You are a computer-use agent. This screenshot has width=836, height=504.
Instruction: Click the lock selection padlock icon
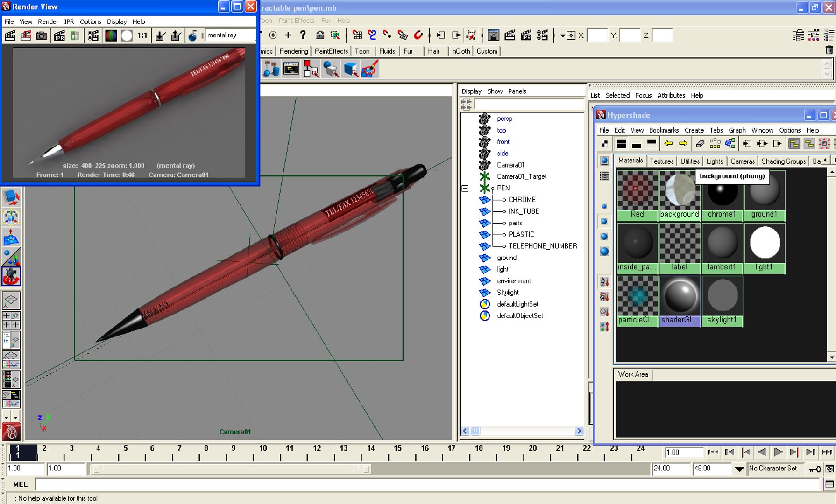[x=320, y=35]
